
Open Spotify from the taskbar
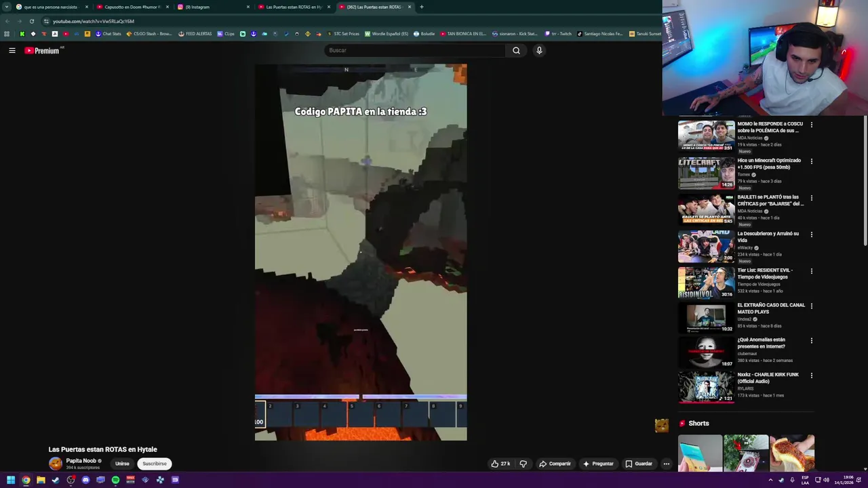(115, 480)
